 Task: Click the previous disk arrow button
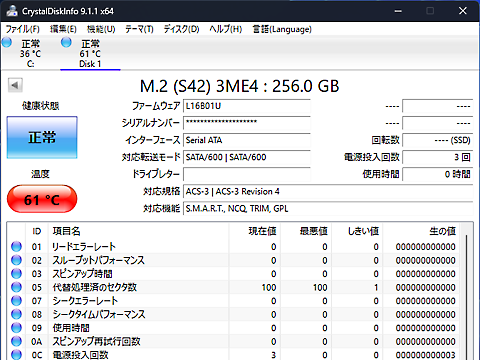tap(15, 85)
